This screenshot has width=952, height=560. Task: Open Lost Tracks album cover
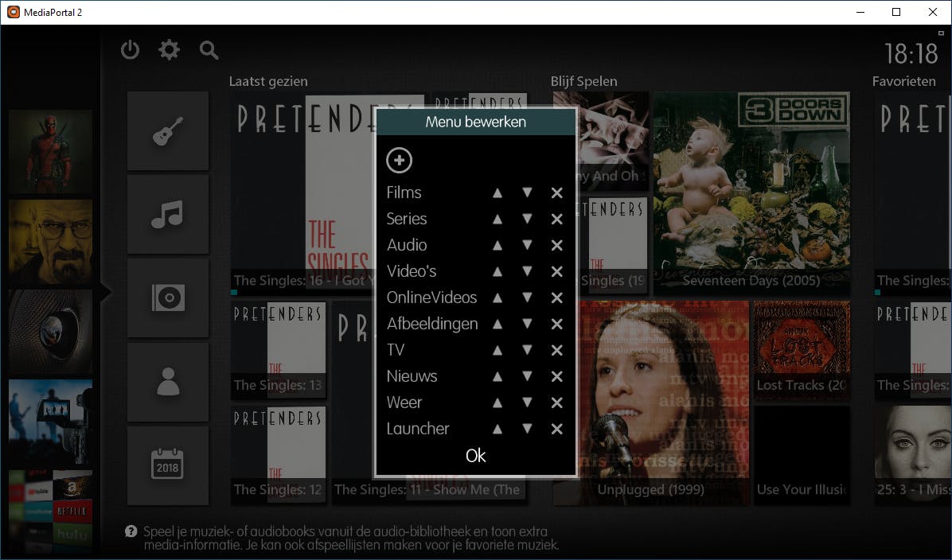[802, 349]
